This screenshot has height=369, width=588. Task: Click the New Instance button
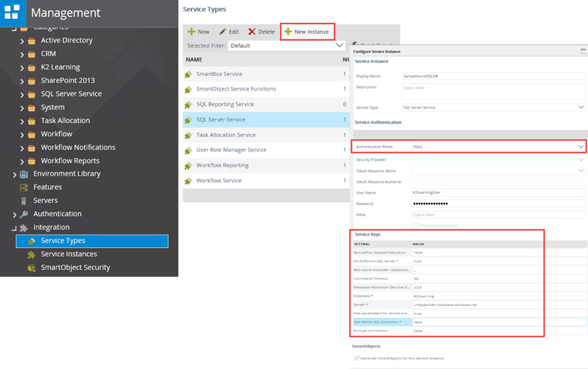pos(307,32)
